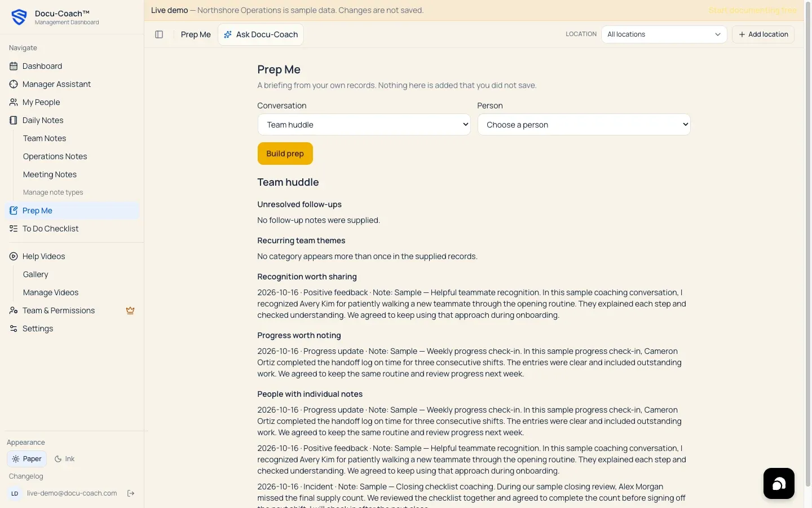Click the Team & Permissions people icon

coord(14,310)
